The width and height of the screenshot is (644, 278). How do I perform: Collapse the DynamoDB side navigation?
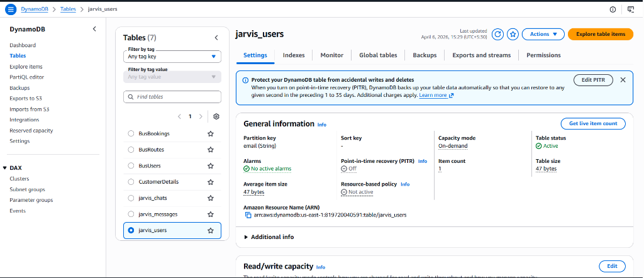(94, 29)
